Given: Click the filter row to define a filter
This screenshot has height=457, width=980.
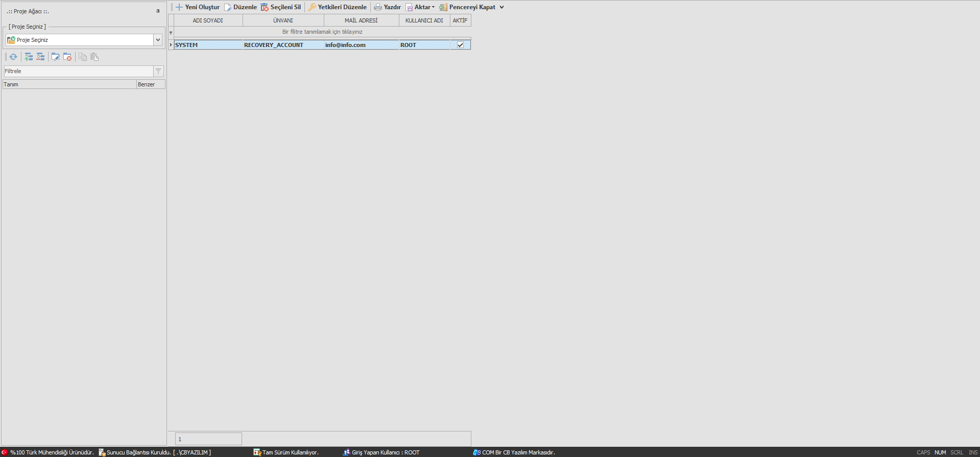Looking at the screenshot, I should (x=322, y=32).
